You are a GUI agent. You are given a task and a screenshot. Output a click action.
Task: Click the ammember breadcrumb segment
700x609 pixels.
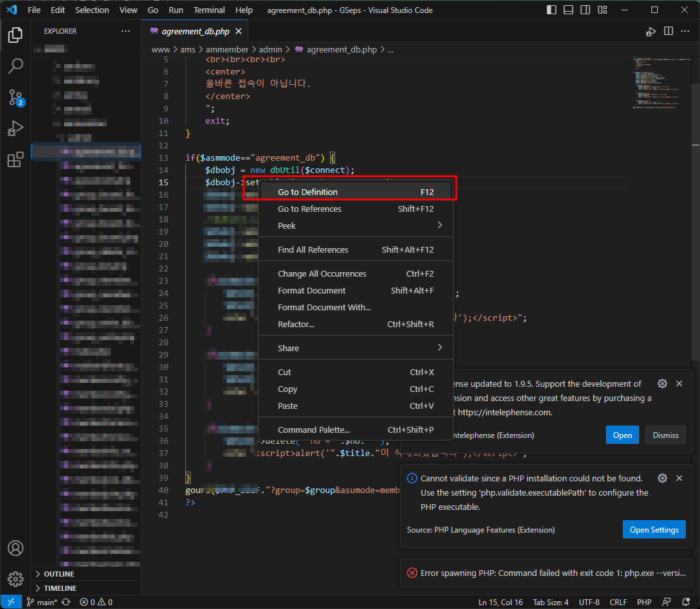point(227,49)
